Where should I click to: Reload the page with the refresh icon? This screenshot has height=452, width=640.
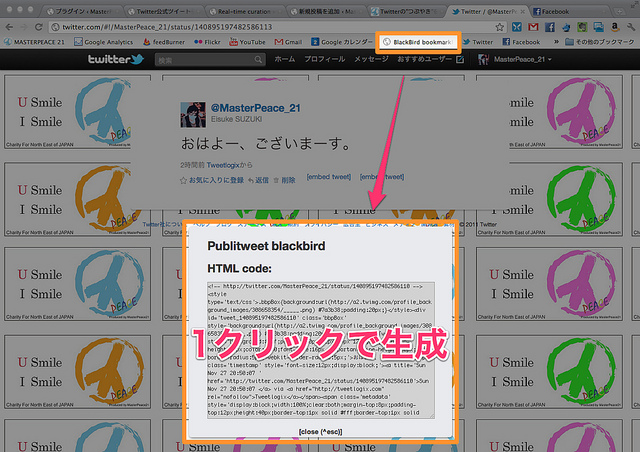(39, 27)
